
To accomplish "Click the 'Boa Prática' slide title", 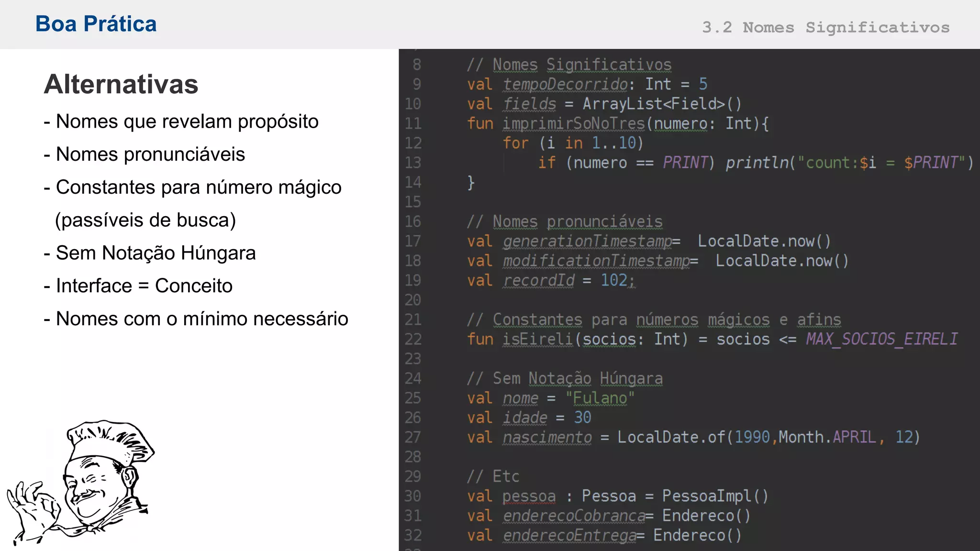I will click(x=96, y=24).
